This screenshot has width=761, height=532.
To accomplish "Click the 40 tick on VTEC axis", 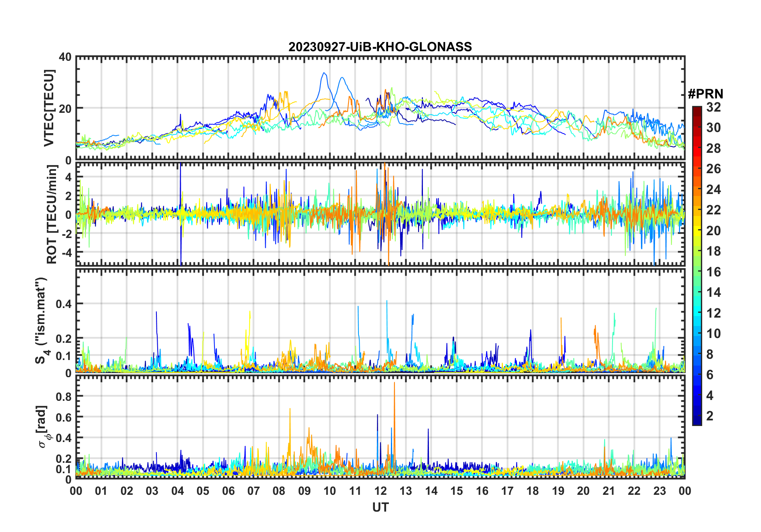I will coord(65,57).
